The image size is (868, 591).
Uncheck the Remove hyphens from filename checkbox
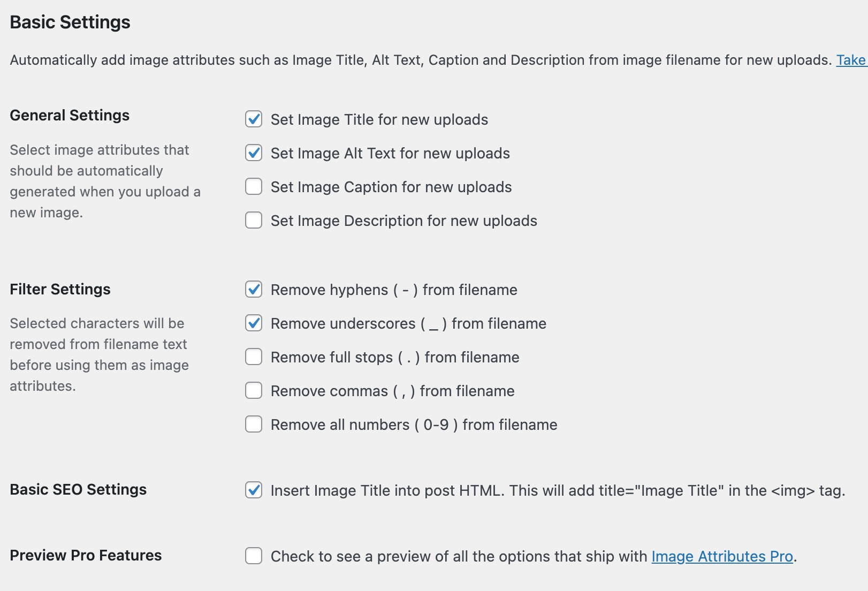254,289
